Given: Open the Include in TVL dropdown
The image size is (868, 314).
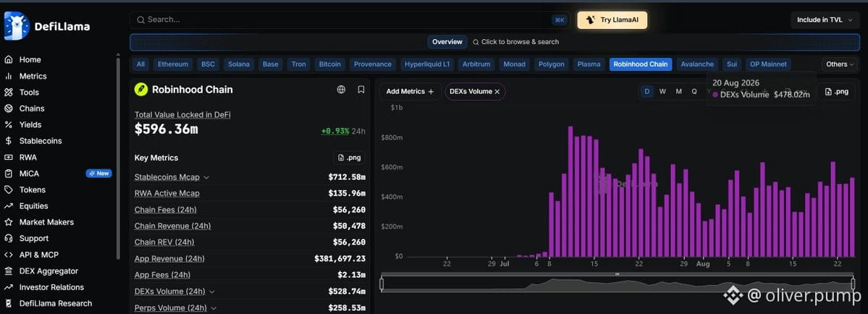Looking at the screenshot, I should (x=823, y=20).
